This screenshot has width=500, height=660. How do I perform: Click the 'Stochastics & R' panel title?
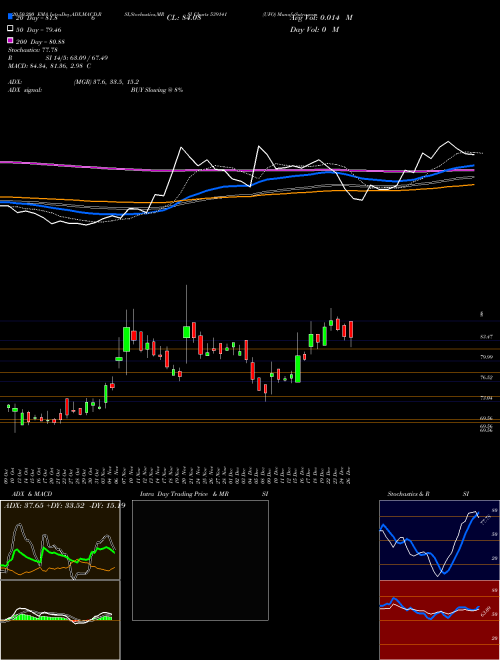coord(408,494)
